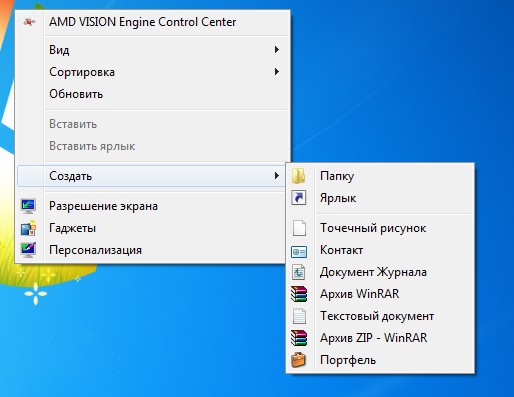Viewport: 514px width, 397px height.
Task: Expand the Вид submenu arrow
Action: coord(276,50)
